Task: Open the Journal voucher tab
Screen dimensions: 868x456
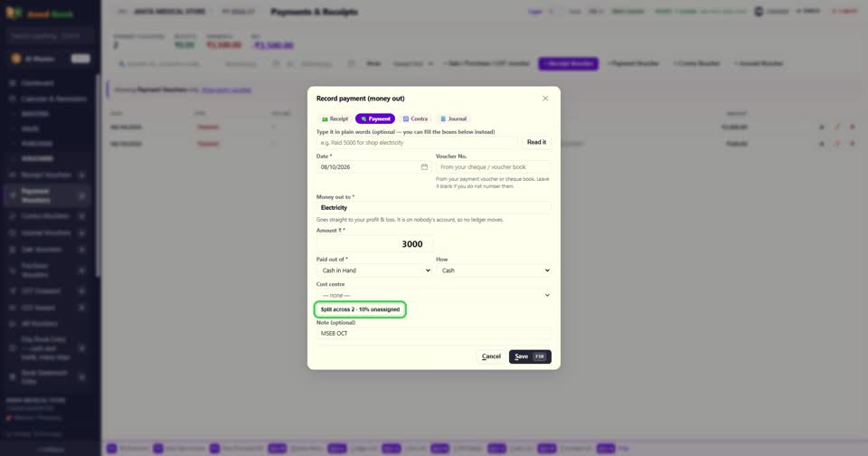Action: 453,119
